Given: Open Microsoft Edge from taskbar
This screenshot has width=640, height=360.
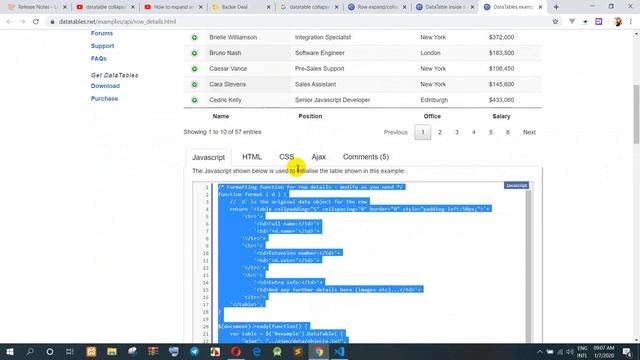Looking at the screenshot, I should click(257, 352).
